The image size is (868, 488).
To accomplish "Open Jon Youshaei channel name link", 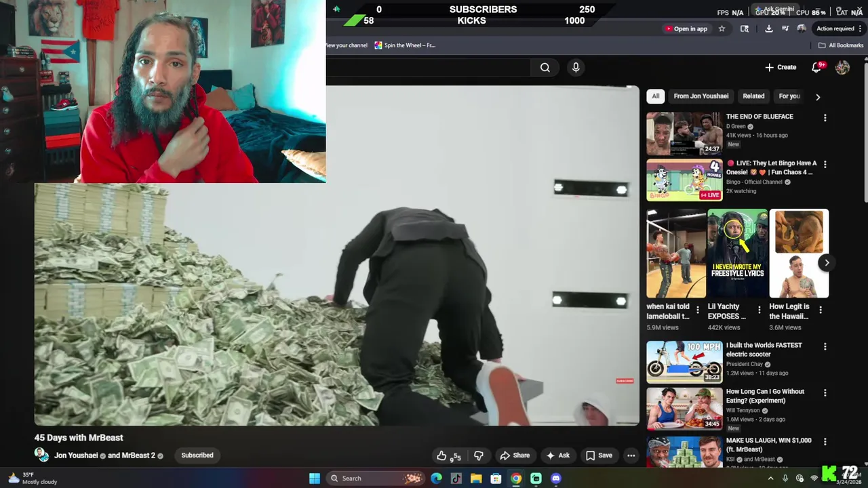I will coord(76,455).
